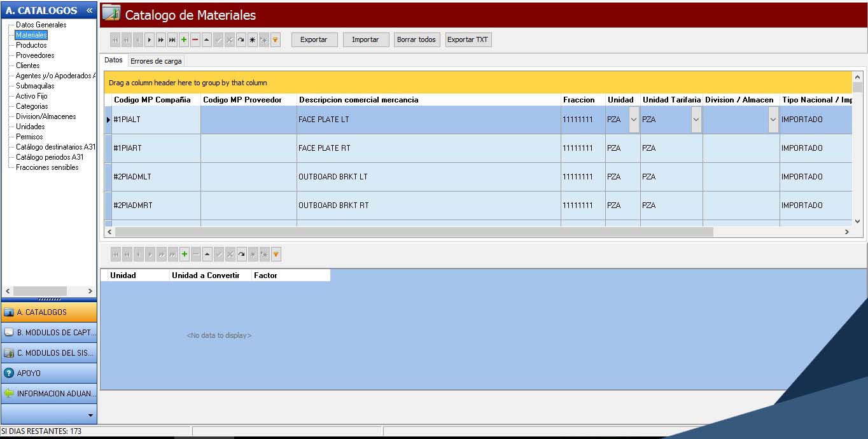
Task: Click the green plus icon in the unit conversion toolbar
Action: 185,255
